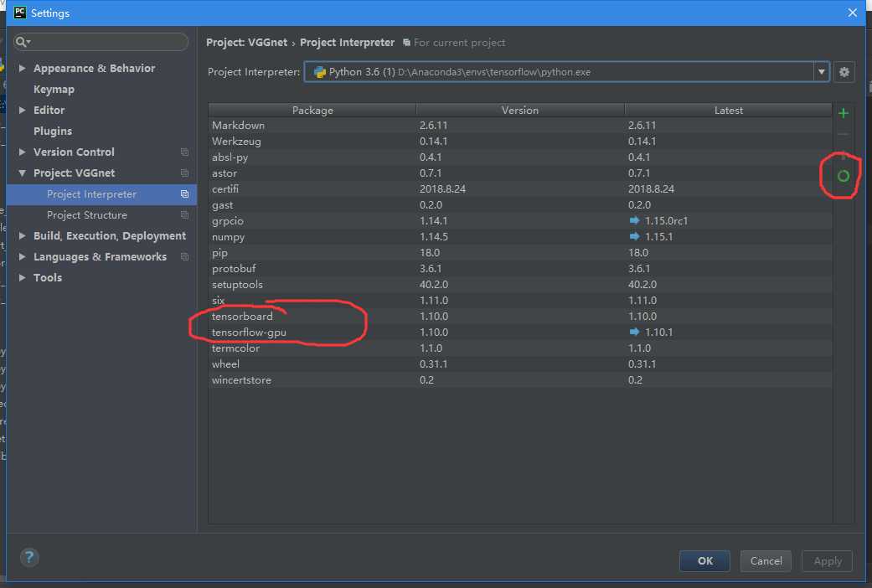Click the 1.15.0rc1 latest version value
The height and width of the screenshot is (588, 872).
point(666,221)
